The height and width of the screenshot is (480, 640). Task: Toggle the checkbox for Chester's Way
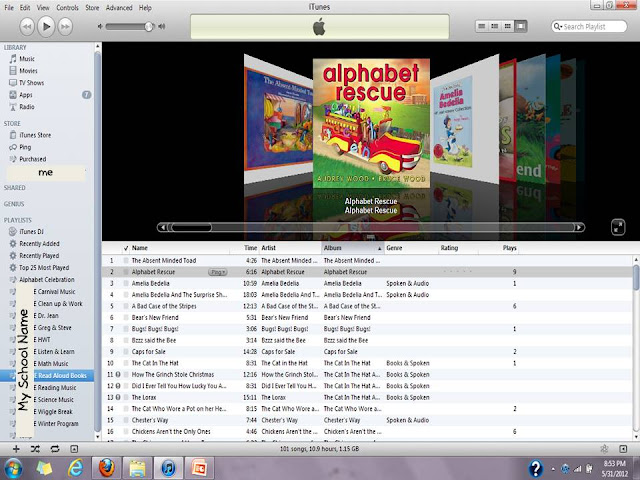[x=126, y=420]
